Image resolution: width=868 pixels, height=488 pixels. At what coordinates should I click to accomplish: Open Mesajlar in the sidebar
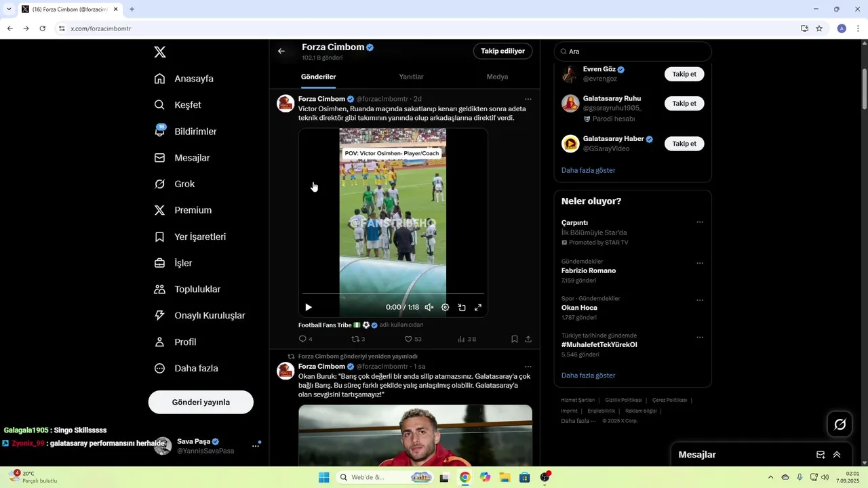182,158
